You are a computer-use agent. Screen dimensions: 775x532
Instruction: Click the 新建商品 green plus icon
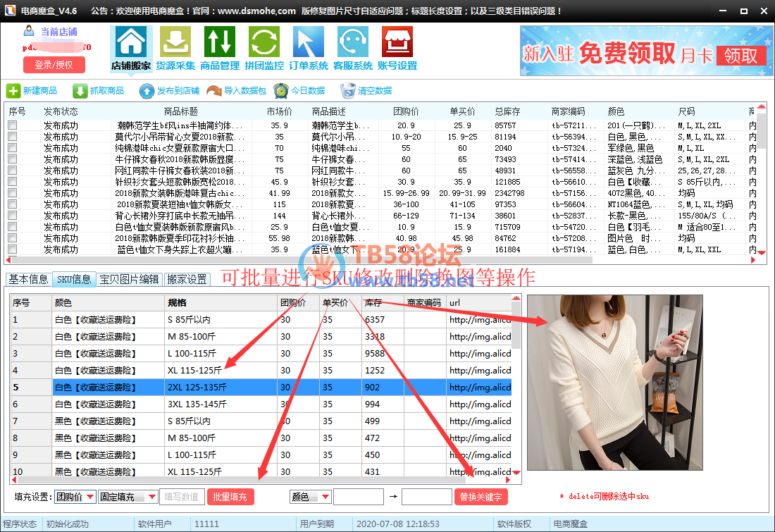[13, 91]
